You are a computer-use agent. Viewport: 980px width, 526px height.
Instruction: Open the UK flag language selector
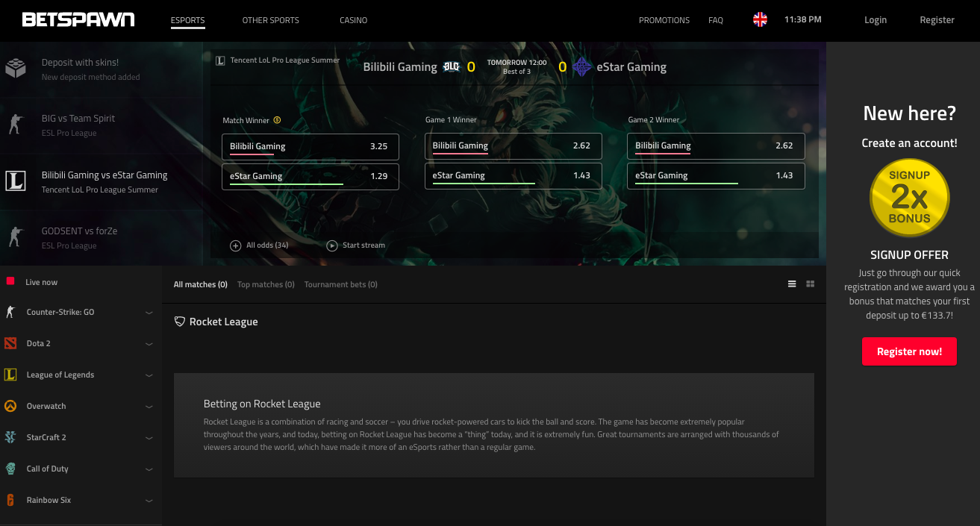(x=760, y=20)
